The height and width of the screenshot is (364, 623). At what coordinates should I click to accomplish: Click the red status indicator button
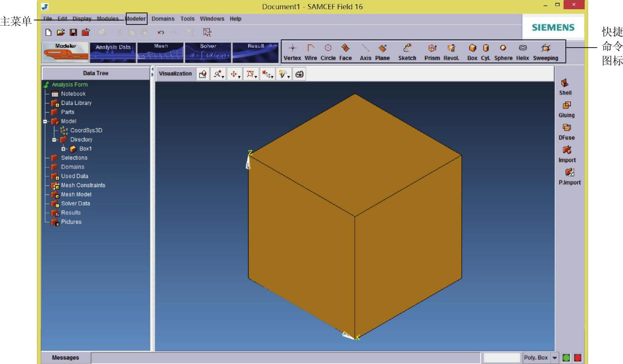(577, 358)
